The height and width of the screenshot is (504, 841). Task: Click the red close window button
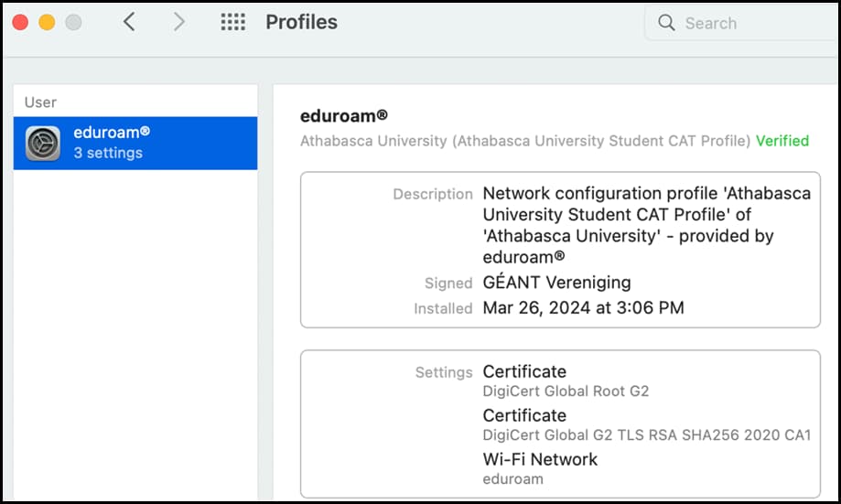(x=20, y=23)
